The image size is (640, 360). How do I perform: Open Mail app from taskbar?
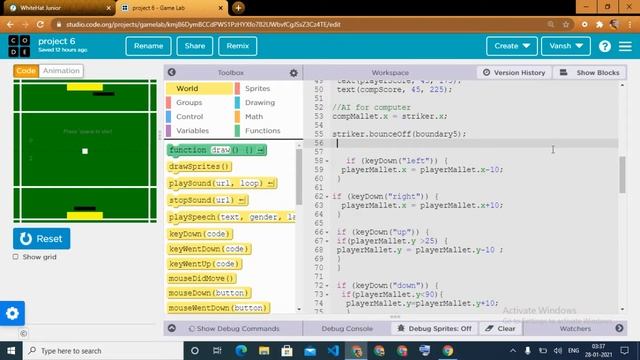(x=310, y=351)
